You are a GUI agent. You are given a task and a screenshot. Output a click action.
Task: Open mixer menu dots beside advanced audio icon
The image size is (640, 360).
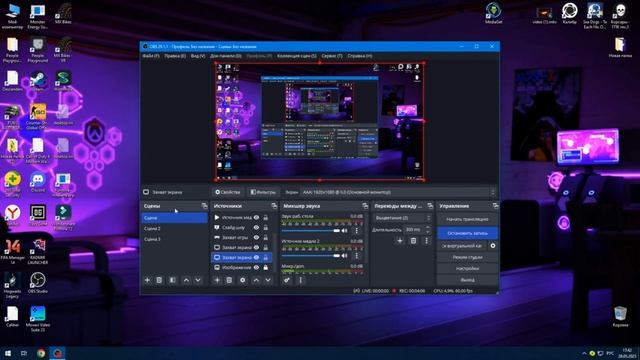point(301,280)
